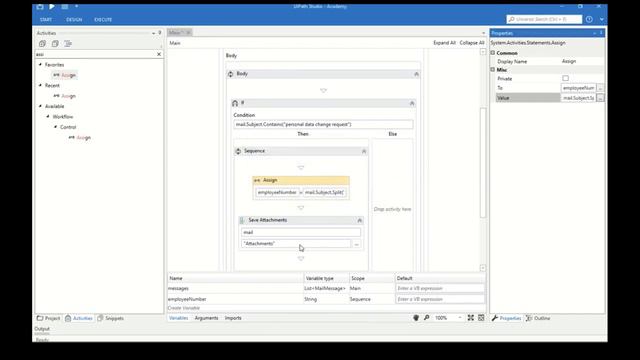Close the Main document tab
The width and height of the screenshot is (640, 360).
coord(188,32)
